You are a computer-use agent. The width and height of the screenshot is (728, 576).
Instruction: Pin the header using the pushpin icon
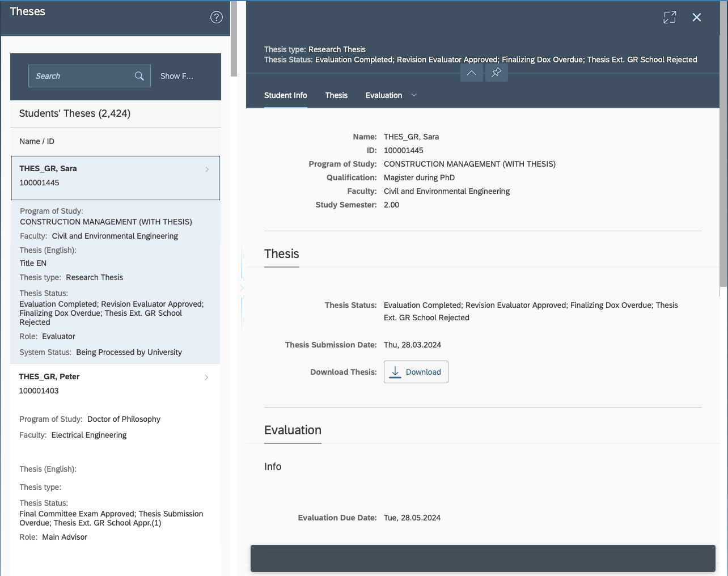click(496, 73)
